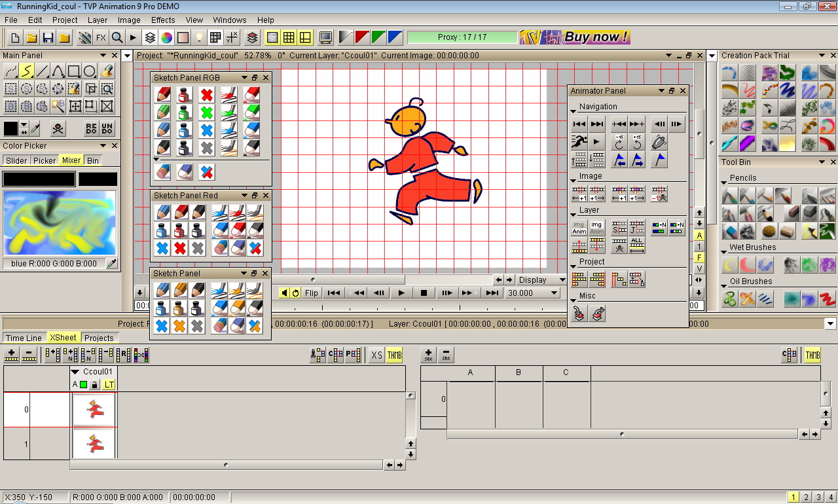Select the straight line tool
This screenshot has height=504, width=838.
click(41, 71)
